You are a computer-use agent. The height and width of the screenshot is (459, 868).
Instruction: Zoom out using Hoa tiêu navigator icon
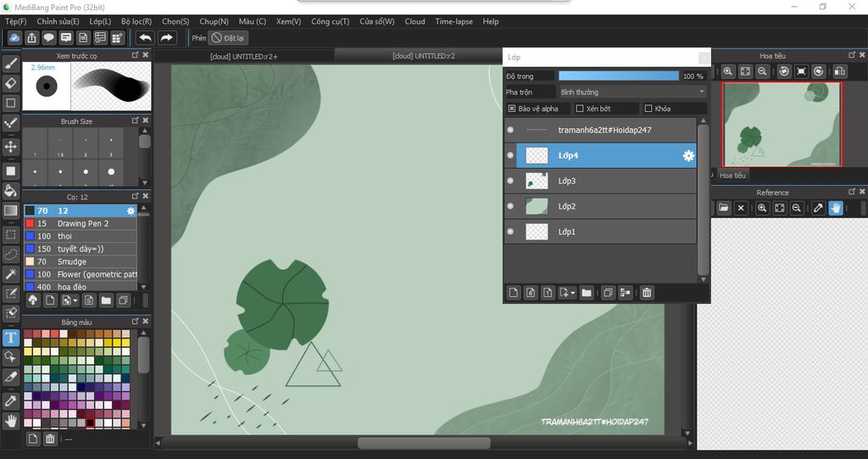pos(762,71)
